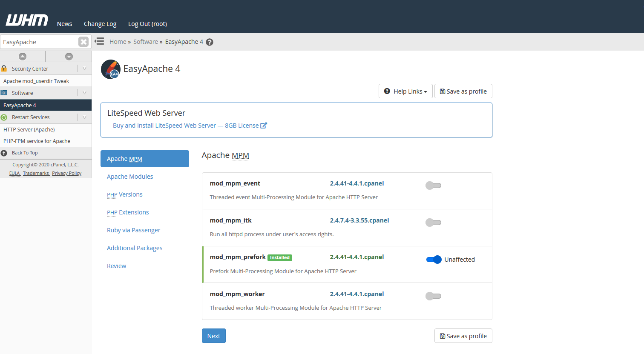The width and height of the screenshot is (644, 354).
Task: Click the mod_mpm_event module name
Action: (x=235, y=183)
